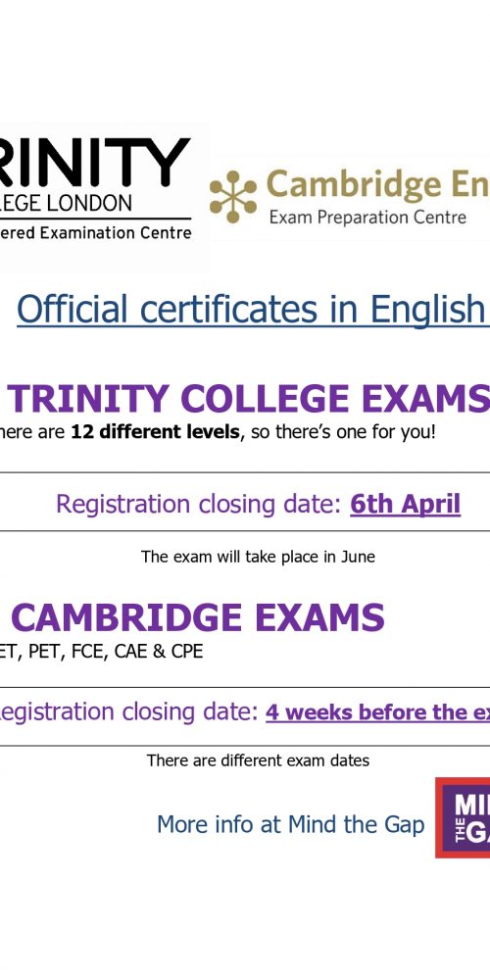Viewport: 490px width, 980px height.
Task: Open the Official certificates in English link
Action: 253,308
